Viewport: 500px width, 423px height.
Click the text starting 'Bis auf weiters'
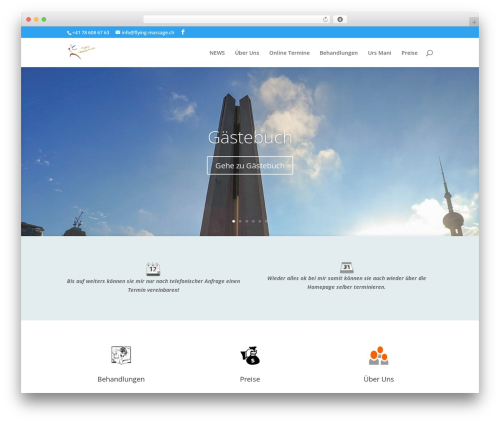pyautogui.click(x=153, y=285)
